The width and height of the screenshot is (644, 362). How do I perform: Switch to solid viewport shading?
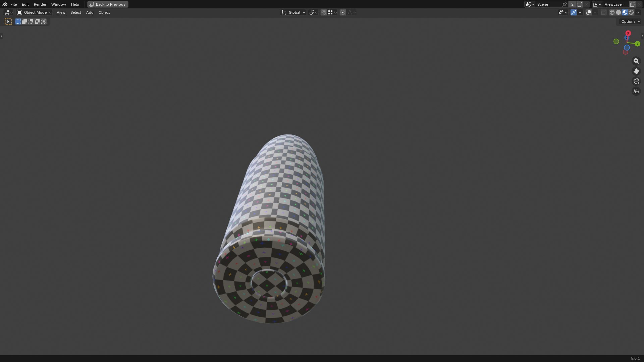(619, 12)
